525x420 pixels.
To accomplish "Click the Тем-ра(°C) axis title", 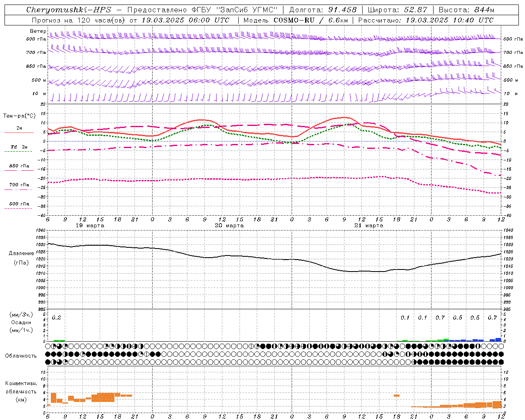I will coord(19,116).
